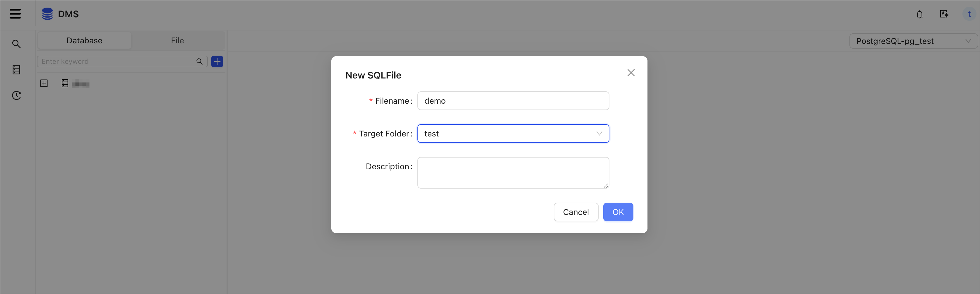Click the keyword search magnifier icon
This screenshot has width=980, height=294.
199,61
